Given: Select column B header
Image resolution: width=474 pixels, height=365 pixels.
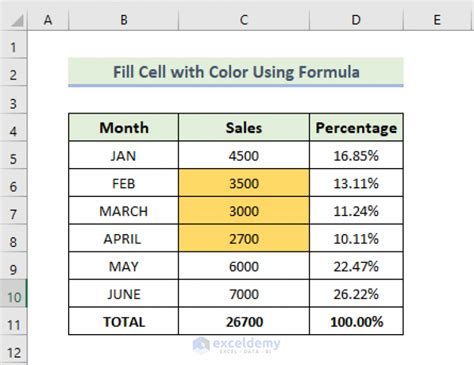Looking at the screenshot, I should pyautogui.click(x=124, y=20).
